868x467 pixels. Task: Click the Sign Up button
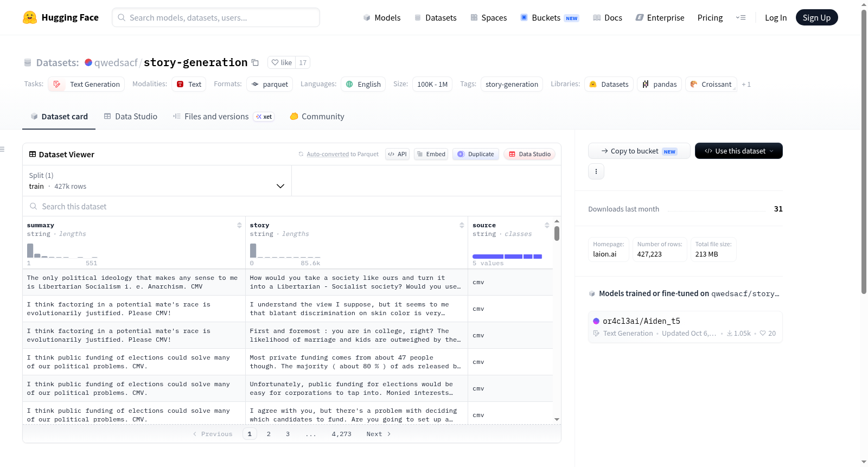point(816,17)
